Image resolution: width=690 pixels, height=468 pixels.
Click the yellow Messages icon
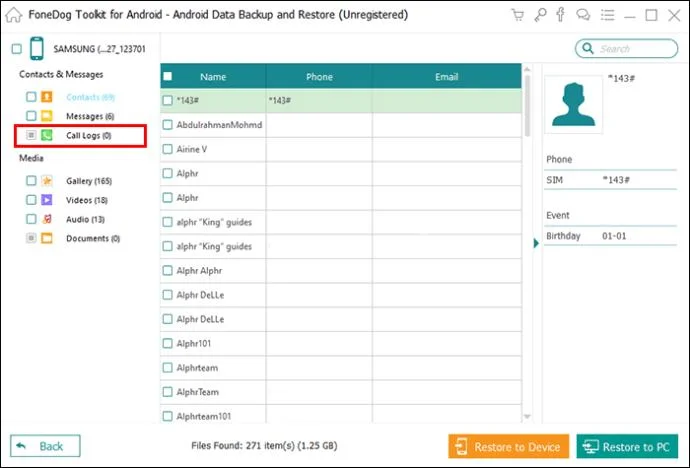tap(47, 116)
